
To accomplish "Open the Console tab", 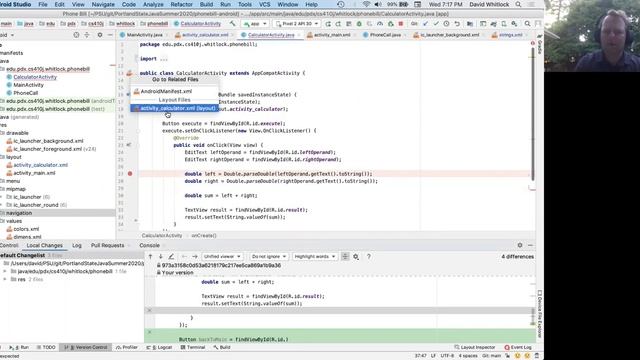I will click(149, 245).
